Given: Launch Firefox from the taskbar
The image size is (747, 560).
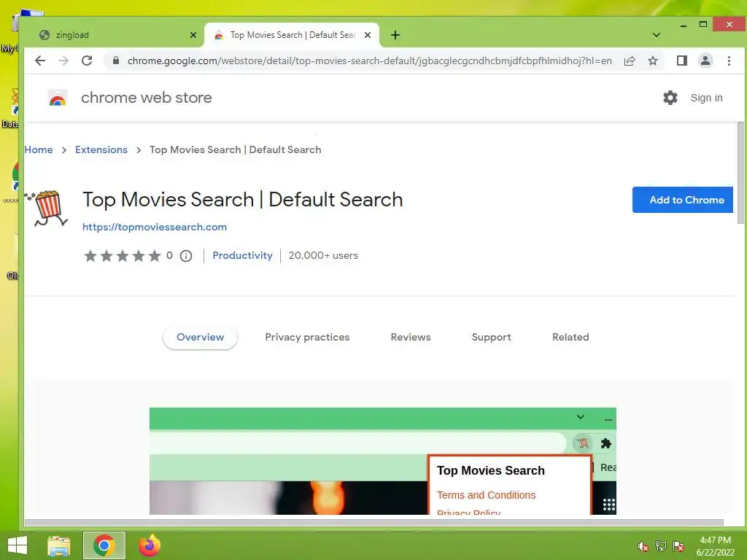Looking at the screenshot, I should coord(150,545).
